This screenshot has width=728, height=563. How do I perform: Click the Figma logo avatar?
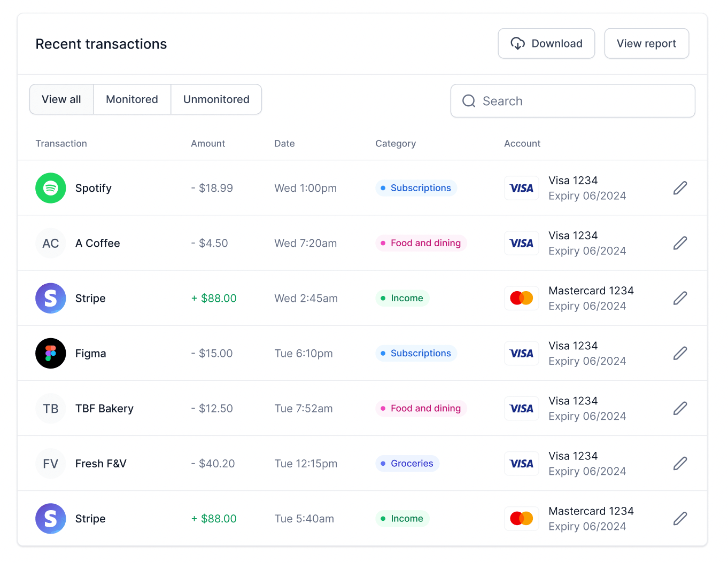(51, 353)
